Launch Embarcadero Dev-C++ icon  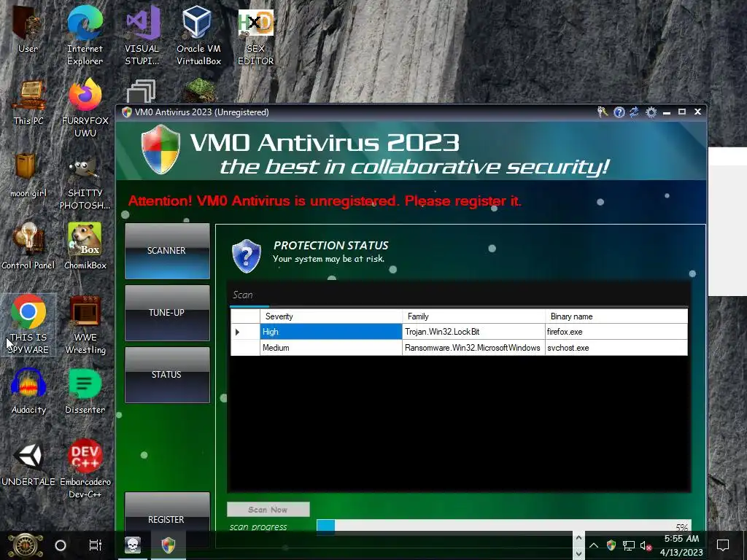point(85,469)
